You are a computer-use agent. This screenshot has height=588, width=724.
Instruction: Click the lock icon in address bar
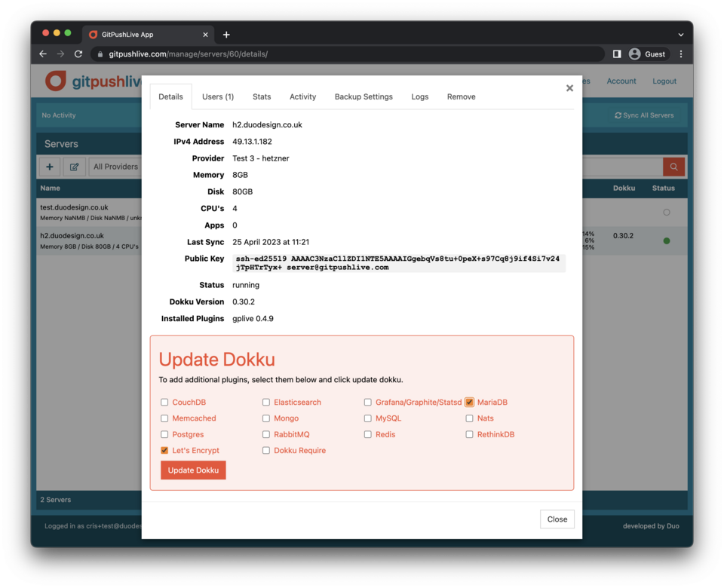click(100, 54)
